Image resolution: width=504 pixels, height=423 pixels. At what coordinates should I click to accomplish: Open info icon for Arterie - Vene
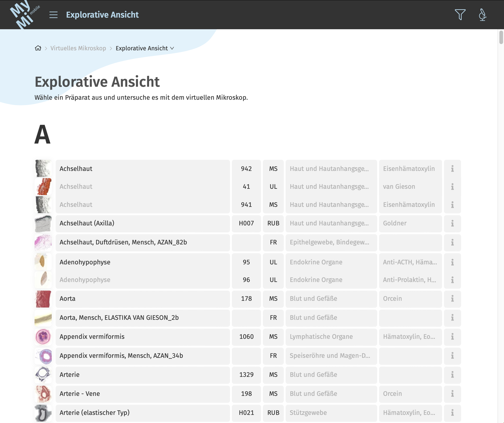coord(452,394)
